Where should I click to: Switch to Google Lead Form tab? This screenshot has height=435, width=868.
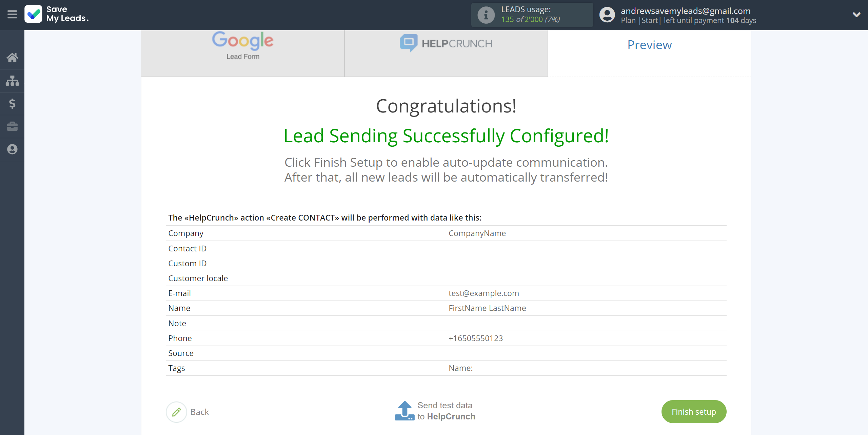(243, 53)
